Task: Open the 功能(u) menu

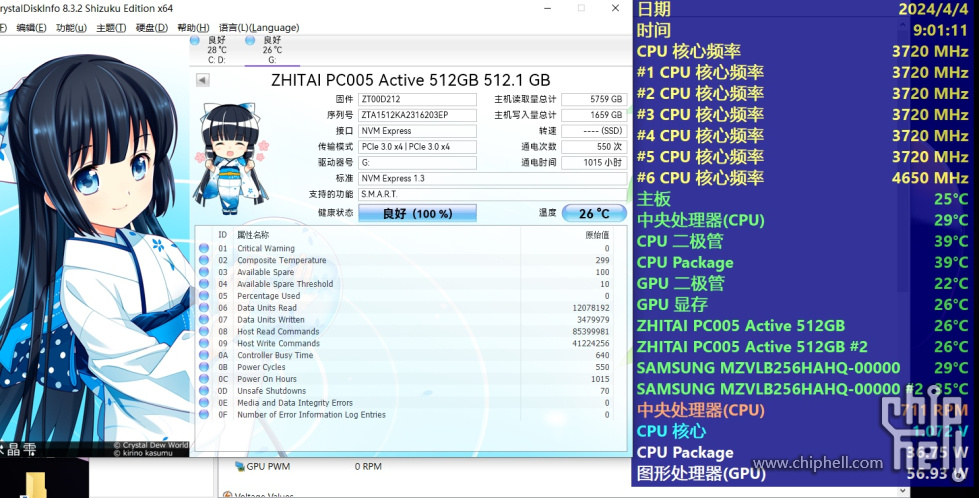Action: coord(71,27)
